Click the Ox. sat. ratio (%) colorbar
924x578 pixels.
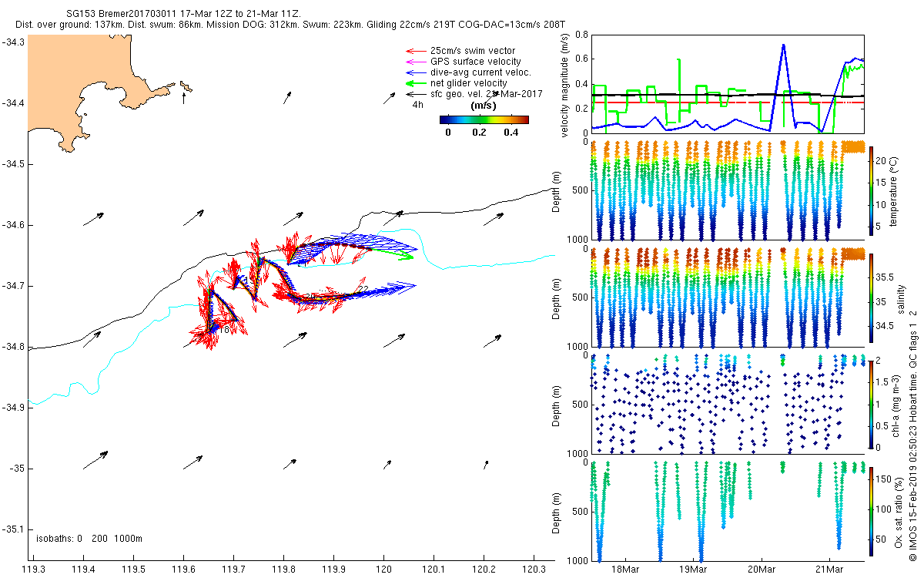pyautogui.click(x=872, y=510)
